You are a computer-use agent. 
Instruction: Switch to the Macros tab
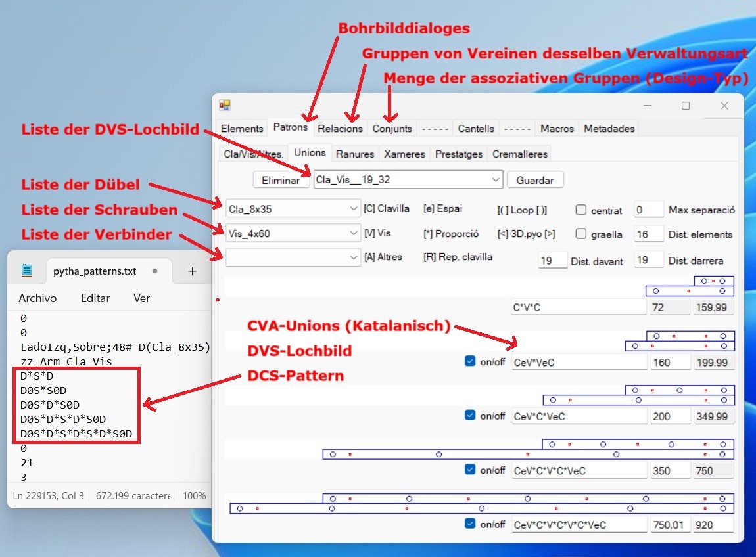[x=557, y=129]
